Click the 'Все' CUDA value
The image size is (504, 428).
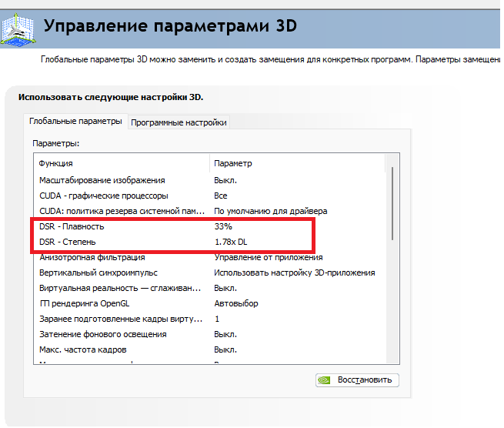[x=221, y=196]
